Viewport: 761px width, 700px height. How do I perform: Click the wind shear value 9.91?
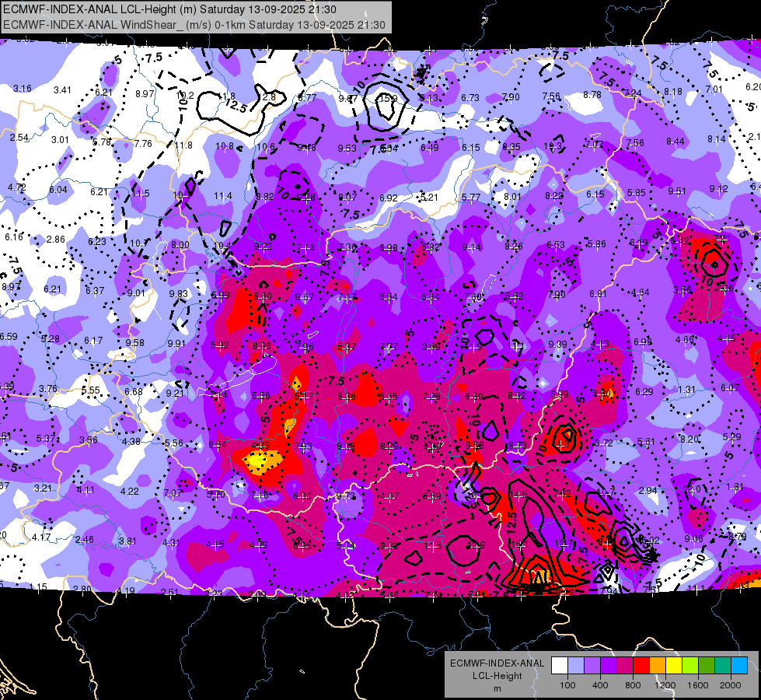click(x=176, y=344)
